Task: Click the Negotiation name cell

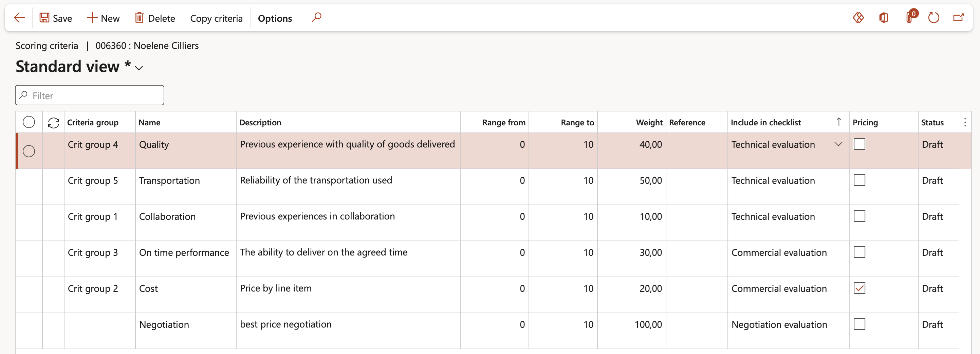Action: point(186,331)
